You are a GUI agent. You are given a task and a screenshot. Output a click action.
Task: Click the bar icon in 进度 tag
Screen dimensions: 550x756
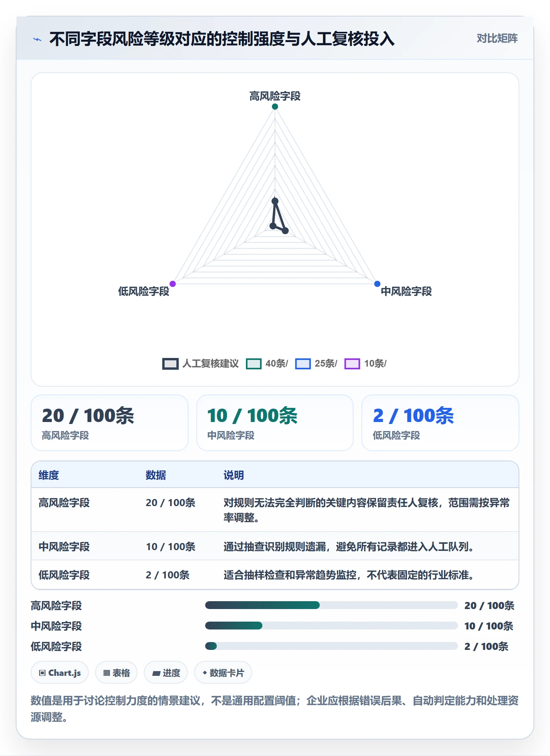click(156, 673)
